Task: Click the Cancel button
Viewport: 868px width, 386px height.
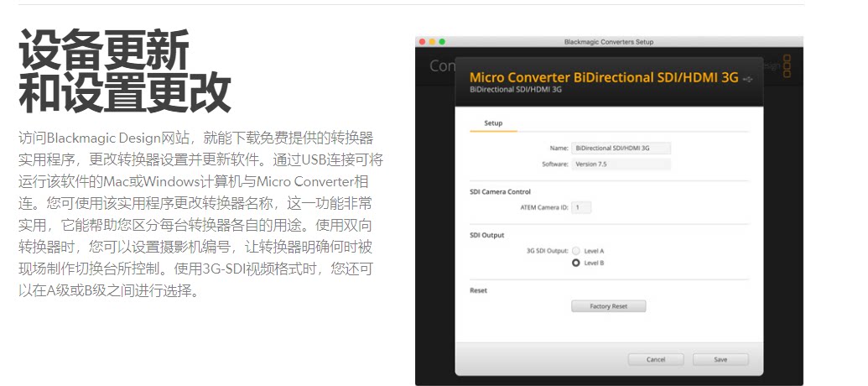Action: point(656,359)
